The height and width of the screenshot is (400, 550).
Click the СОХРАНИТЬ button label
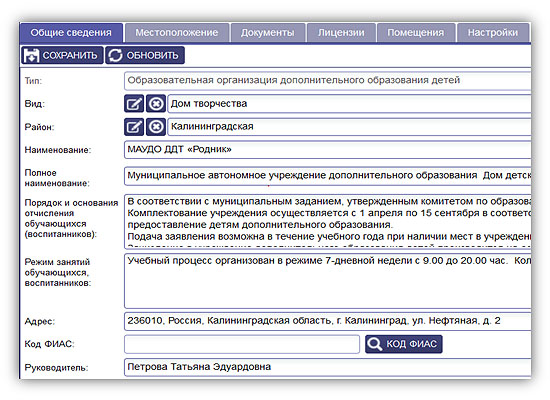click(70, 55)
